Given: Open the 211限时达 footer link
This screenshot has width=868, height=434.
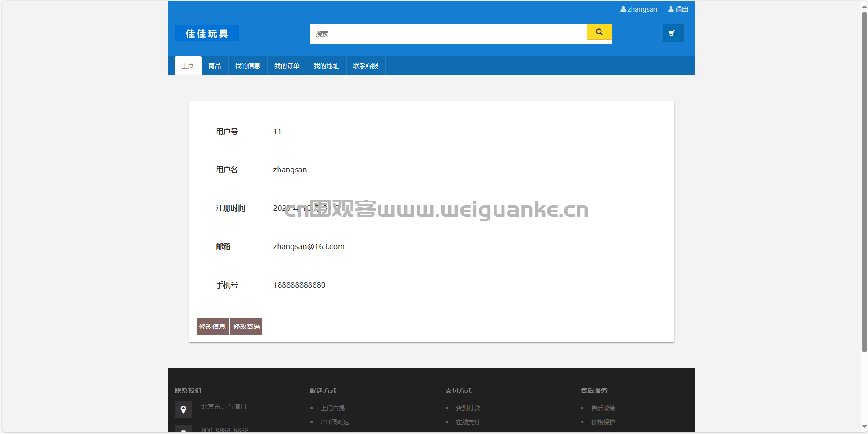Looking at the screenshot, I should tap(335, 422).
